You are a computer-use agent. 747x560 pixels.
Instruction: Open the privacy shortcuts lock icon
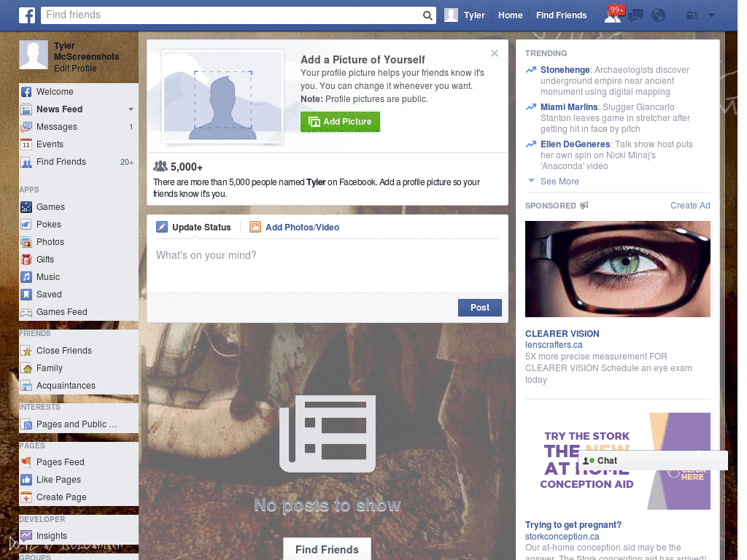pos(692,16)
